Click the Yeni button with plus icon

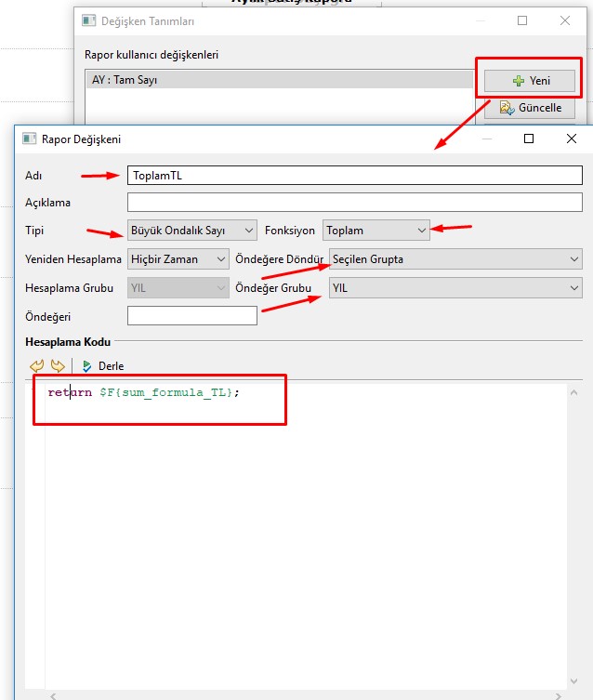click(x=530, y=81)
